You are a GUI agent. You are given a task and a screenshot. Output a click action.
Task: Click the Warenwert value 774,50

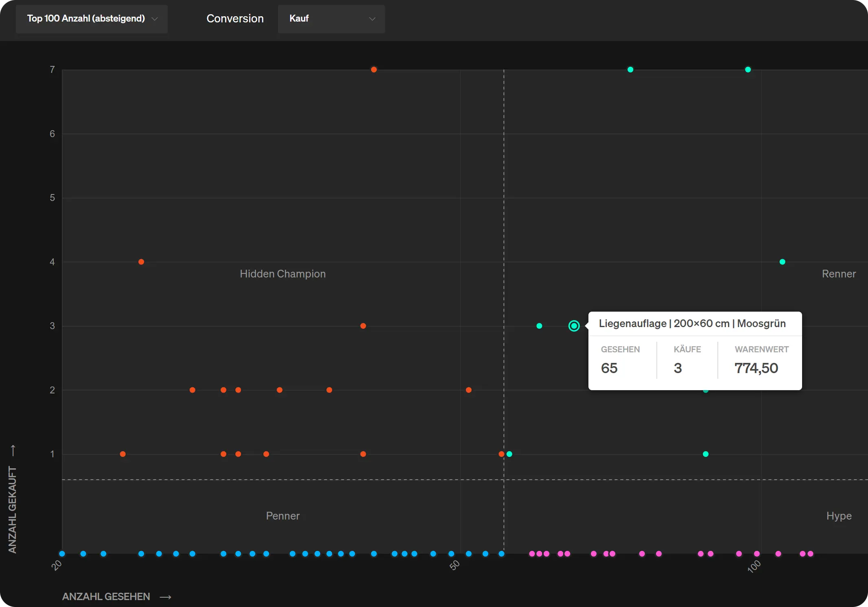point(756,368)
